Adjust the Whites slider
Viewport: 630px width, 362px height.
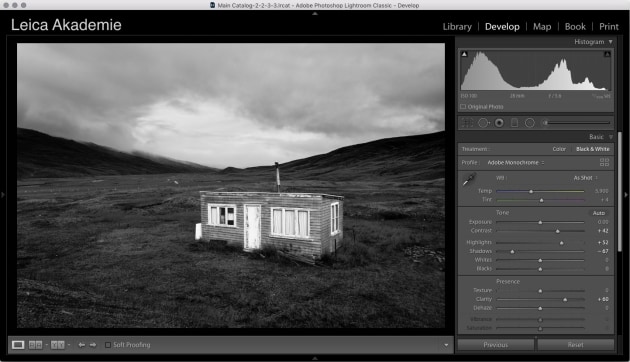540,260
